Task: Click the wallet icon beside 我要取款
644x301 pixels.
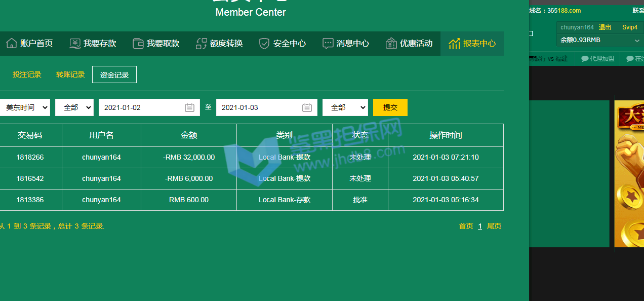Action: 138,44
